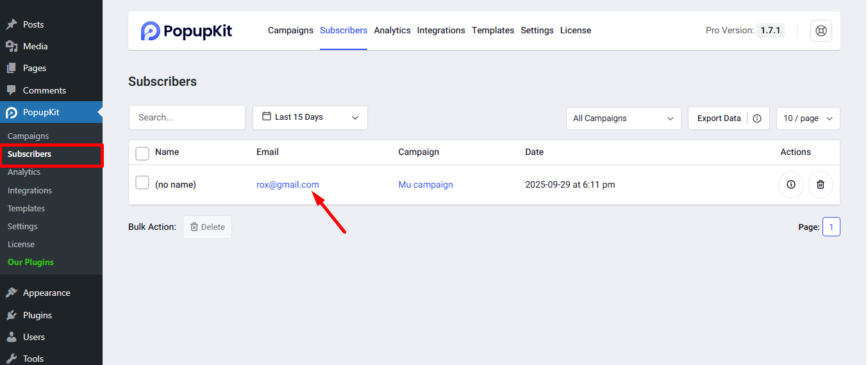Go to the Analytics tab
Image resolution: width=868 pixels, height=365 pixels.
(392, 30)
